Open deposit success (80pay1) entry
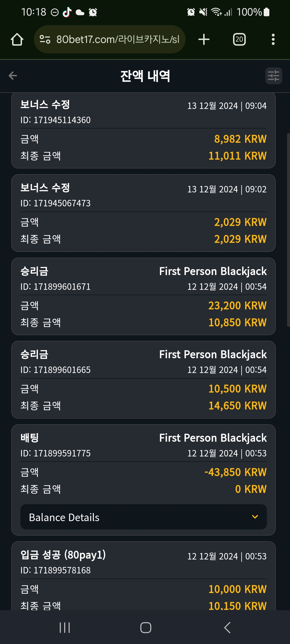The image size is (290, 644). tap(144, 576)
